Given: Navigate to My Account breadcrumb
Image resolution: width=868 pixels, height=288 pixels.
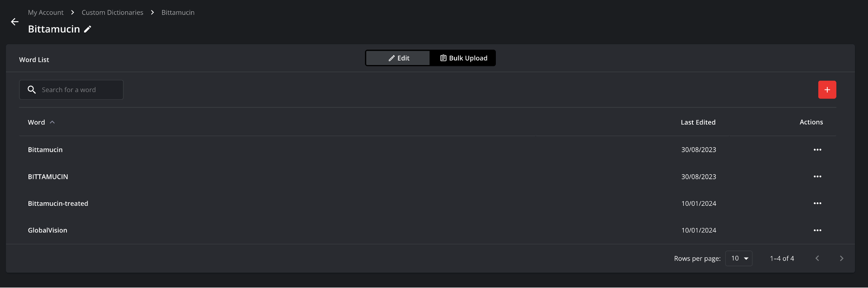Looking at the screenshot, I should click(46, 13).
